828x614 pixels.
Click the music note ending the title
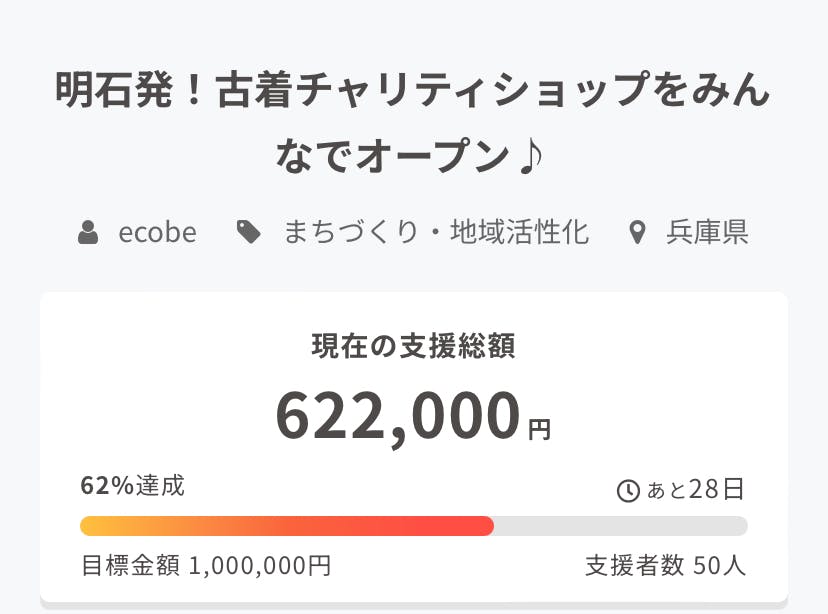click(x=528, y=157)
